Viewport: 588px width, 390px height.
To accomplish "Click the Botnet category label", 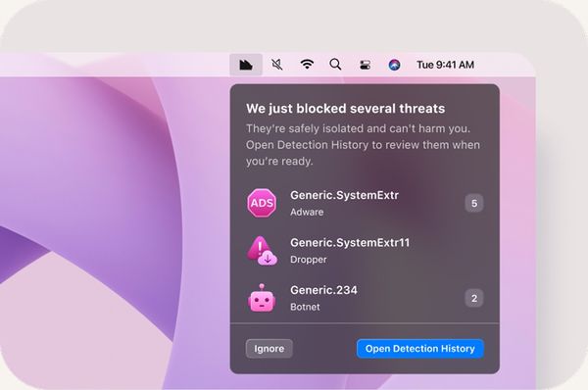I will pos(305,307).
